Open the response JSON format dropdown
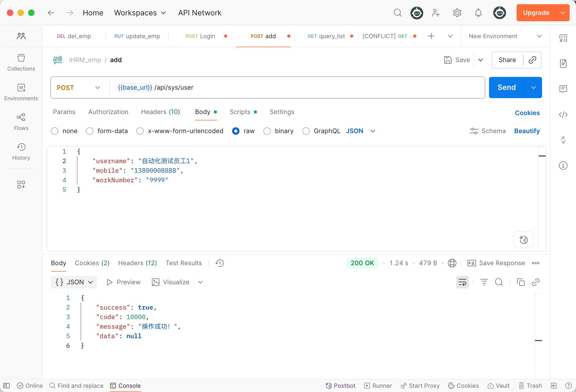The height and width of the screenshot is (392, 576). [x=74, y=282]
